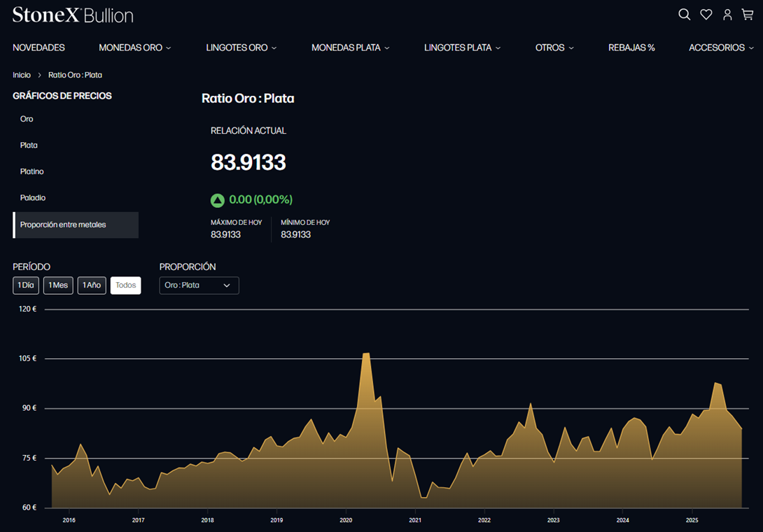The image size is (763, 532).
Task: Open the Oro : Plata proportion dropdown
Action: 199,286
